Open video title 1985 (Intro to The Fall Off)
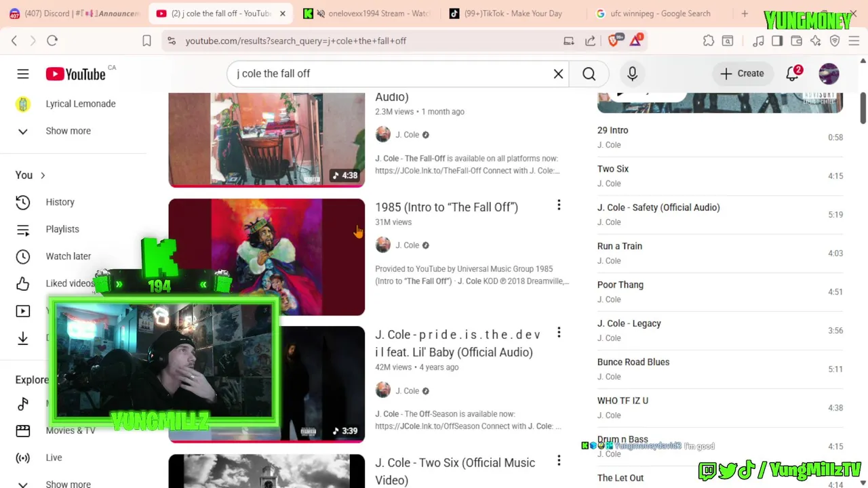The image size is (868, 488). click(x=446, y=207)
